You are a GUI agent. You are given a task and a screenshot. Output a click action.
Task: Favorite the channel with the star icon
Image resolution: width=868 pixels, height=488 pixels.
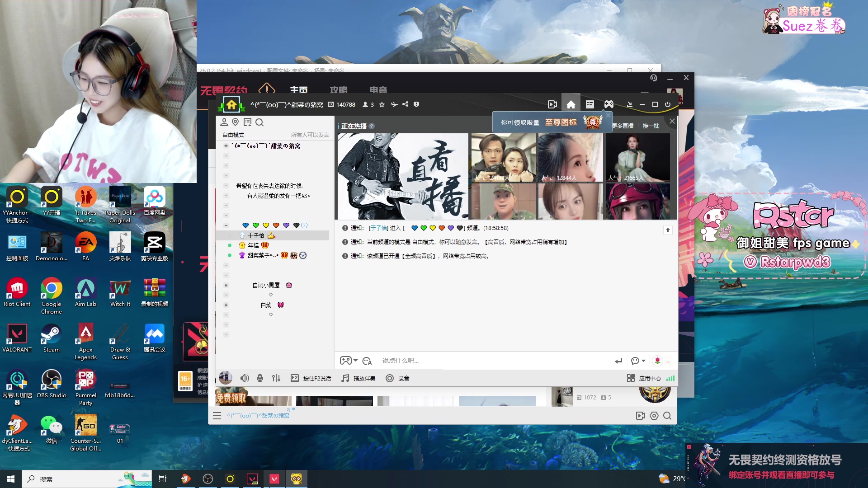click(382, 104)
